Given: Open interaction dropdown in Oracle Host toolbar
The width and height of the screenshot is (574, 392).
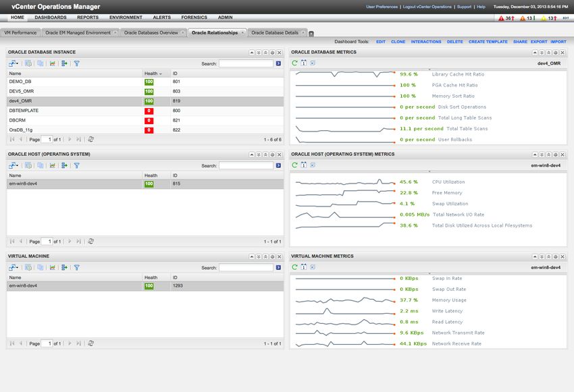Looking at the screenshot, I should (x=14, y=166).
